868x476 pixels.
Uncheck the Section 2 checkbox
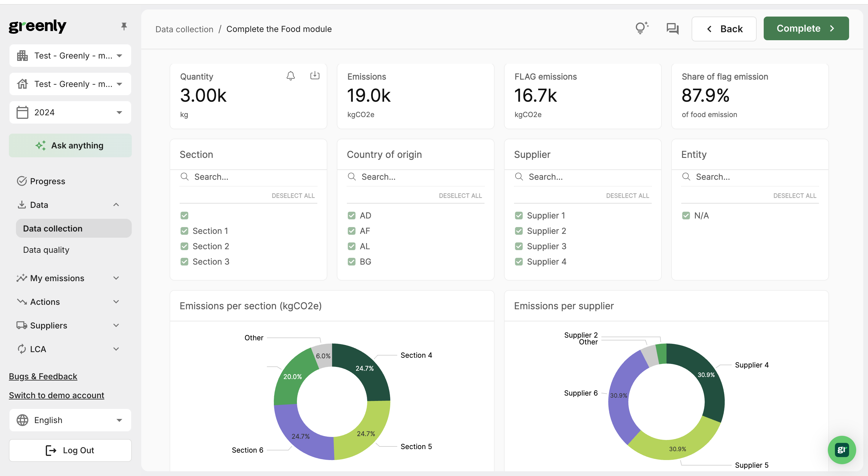184,247
